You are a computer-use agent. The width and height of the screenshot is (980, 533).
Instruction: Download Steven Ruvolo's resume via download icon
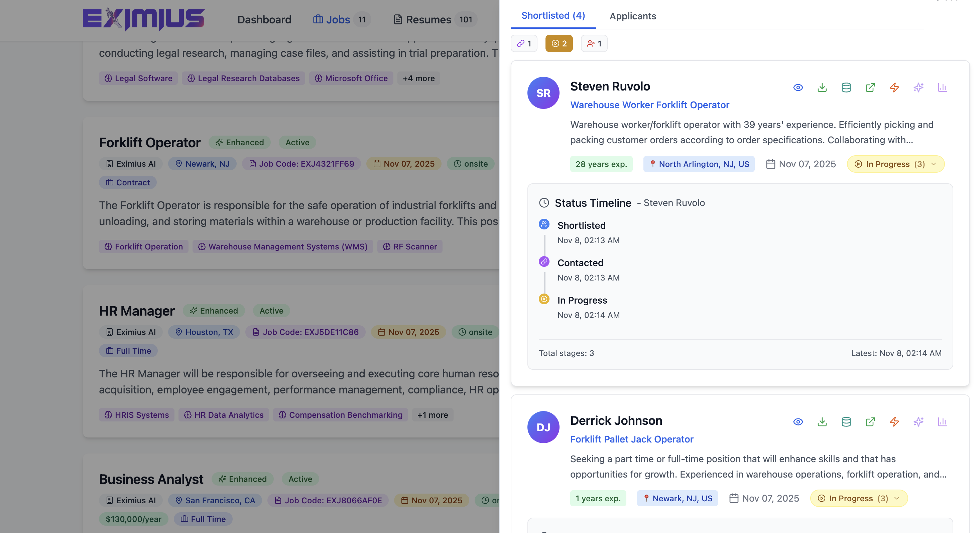point(822,88)
